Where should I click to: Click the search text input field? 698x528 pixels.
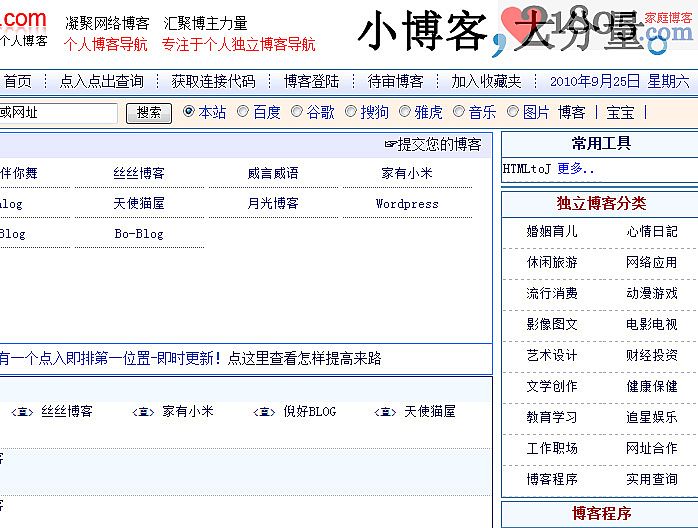pyautogui.click(x=58, y=113)
